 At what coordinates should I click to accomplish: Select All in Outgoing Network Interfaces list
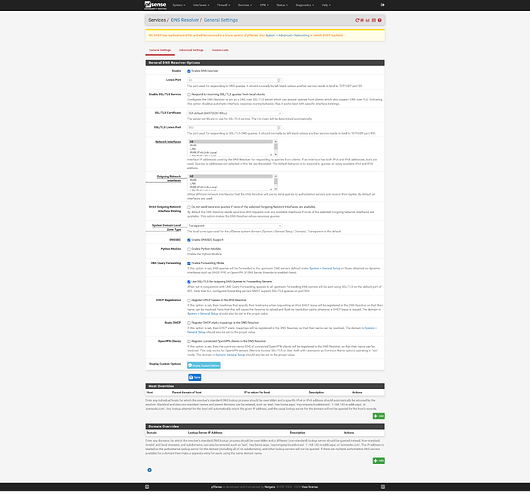tap(231, 176)
